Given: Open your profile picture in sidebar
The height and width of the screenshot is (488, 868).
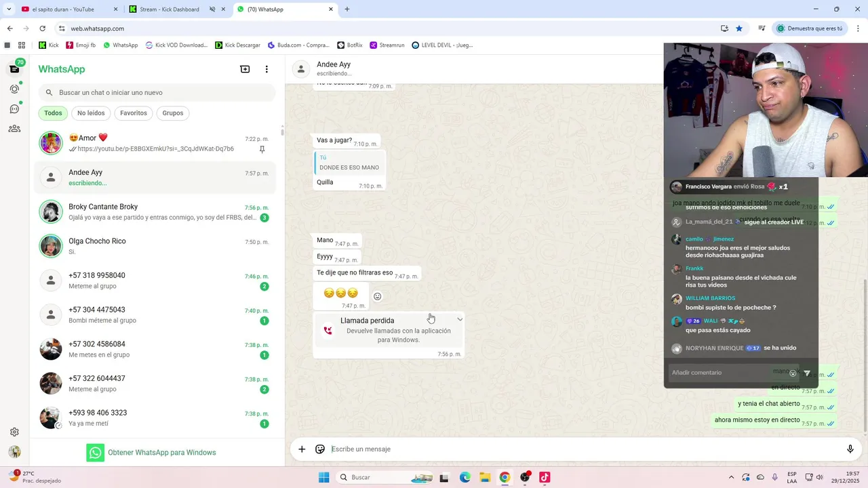Looking at the screenshot, I should (x=14, y=452).
